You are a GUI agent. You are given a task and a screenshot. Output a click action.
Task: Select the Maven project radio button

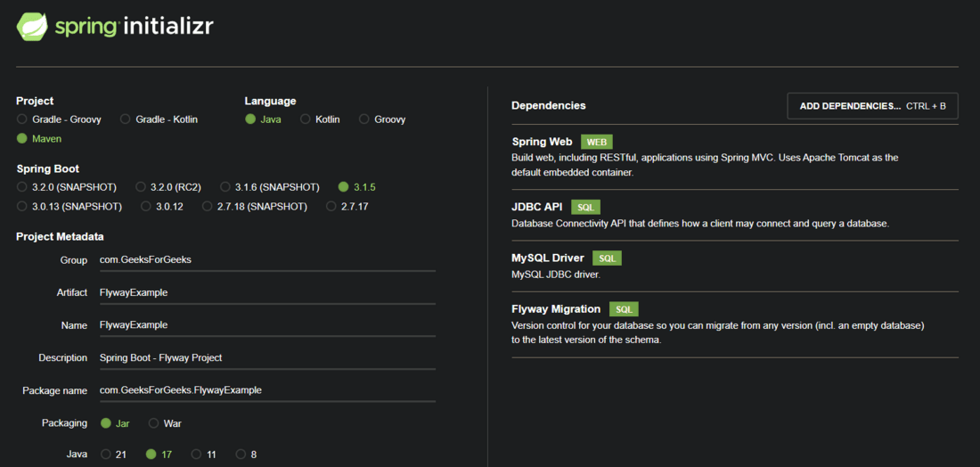[x=22, y=139]
